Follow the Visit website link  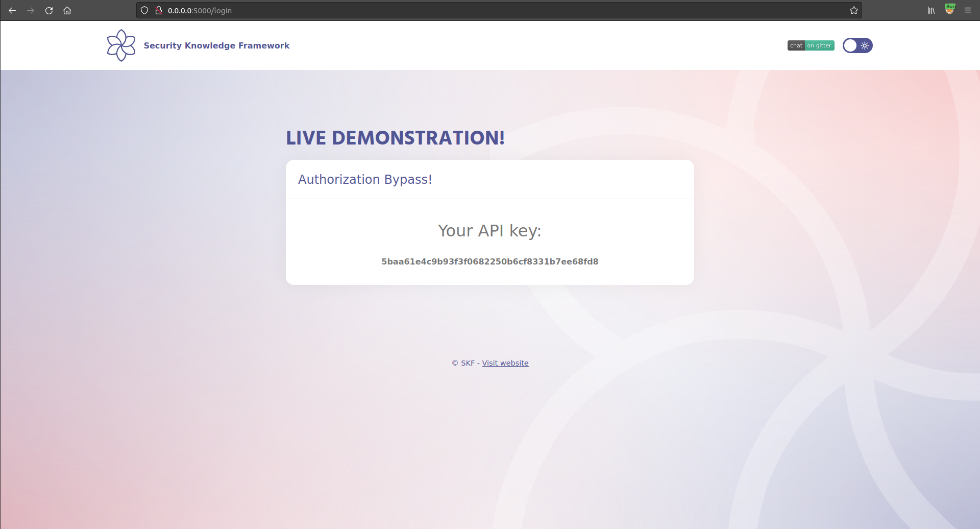click(505, 363)
